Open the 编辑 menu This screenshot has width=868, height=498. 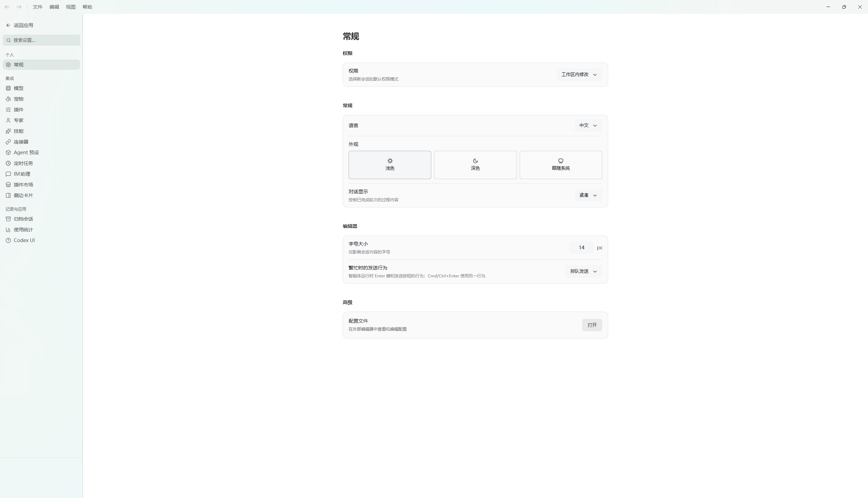[54, 7]
